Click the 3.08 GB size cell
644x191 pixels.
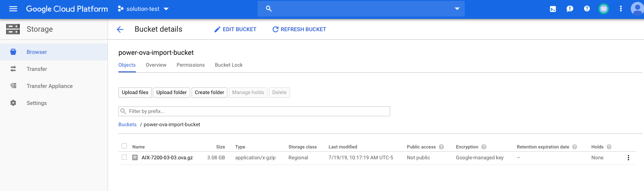coord(216,157)
